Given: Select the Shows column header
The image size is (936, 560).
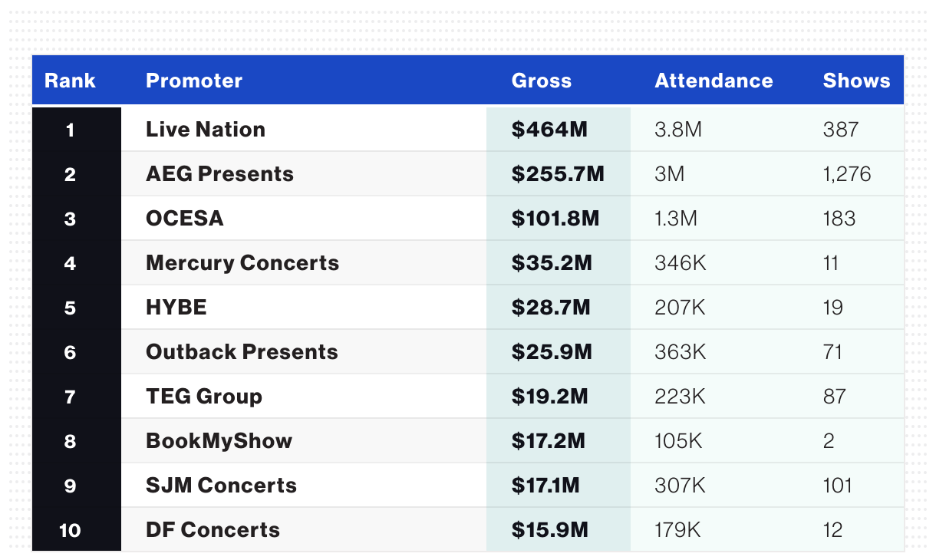Looking at the screenshot, I should coord(856,81).
